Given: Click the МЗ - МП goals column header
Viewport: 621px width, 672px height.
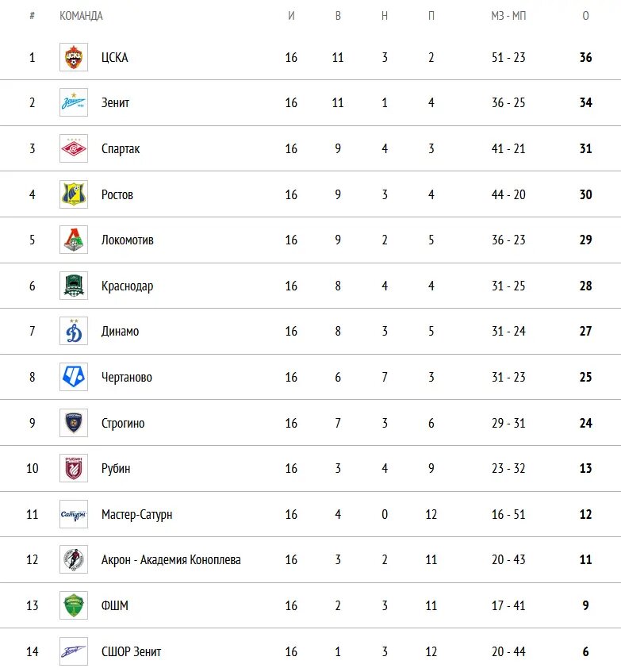Looking at the screenshot, I should (x=508, y=16).
